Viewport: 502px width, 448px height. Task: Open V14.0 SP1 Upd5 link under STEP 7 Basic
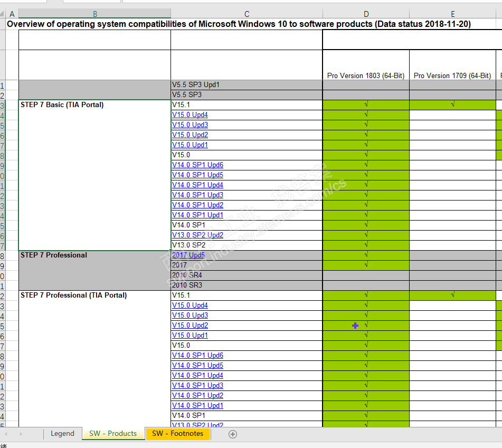(x=197, y=175)
